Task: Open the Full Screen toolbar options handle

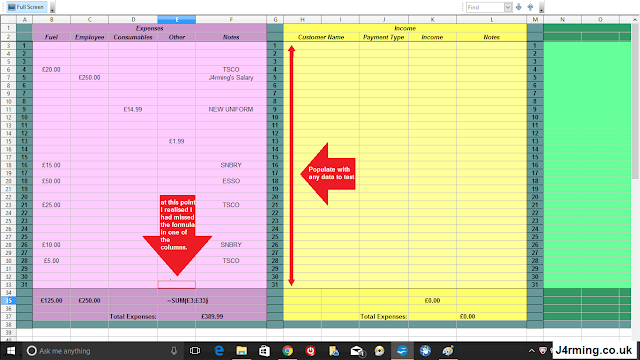Action: point(52,7)
